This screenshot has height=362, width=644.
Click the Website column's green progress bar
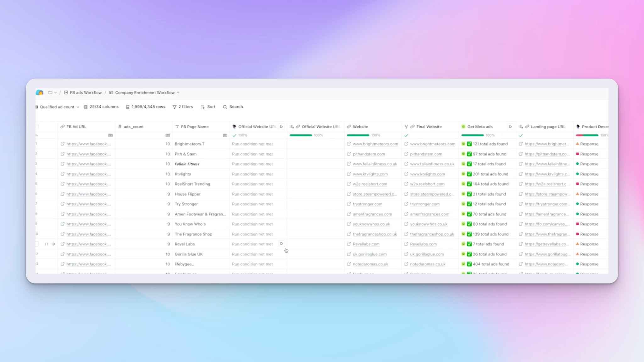[358, 135]
